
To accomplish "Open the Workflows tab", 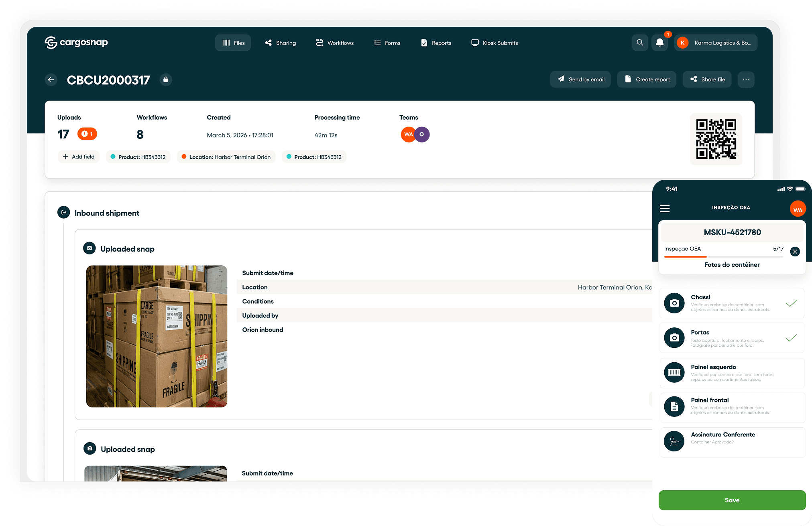I will pos(335,43).
